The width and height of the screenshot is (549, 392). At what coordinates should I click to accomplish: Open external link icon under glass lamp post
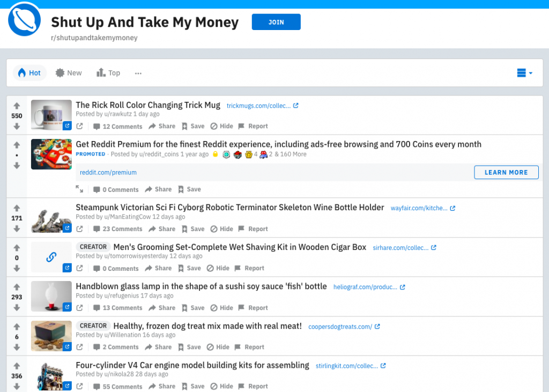point(79,308)
